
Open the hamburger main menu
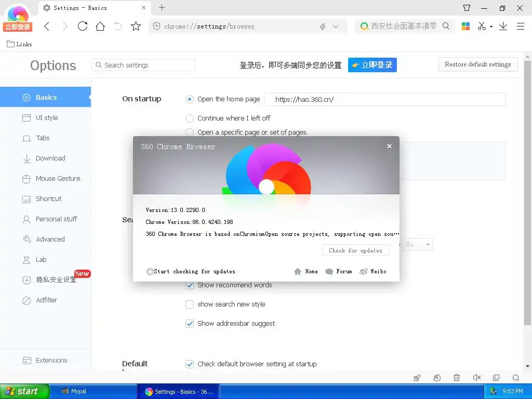click(521, 26)
